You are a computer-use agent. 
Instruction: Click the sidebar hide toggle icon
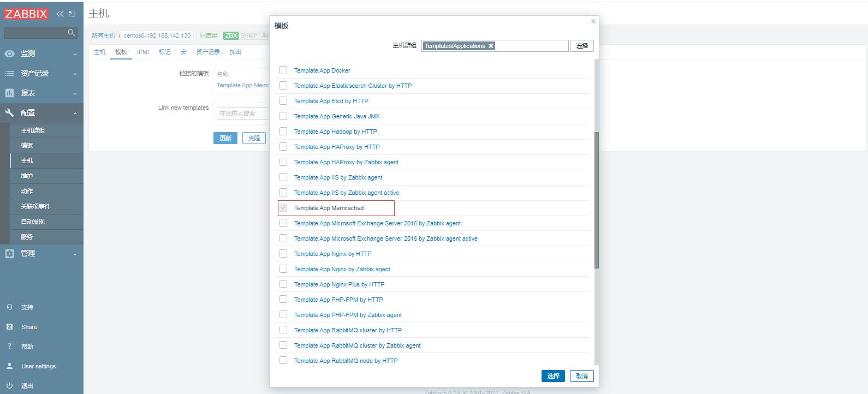pyautogui.click(x=72, y=14)
